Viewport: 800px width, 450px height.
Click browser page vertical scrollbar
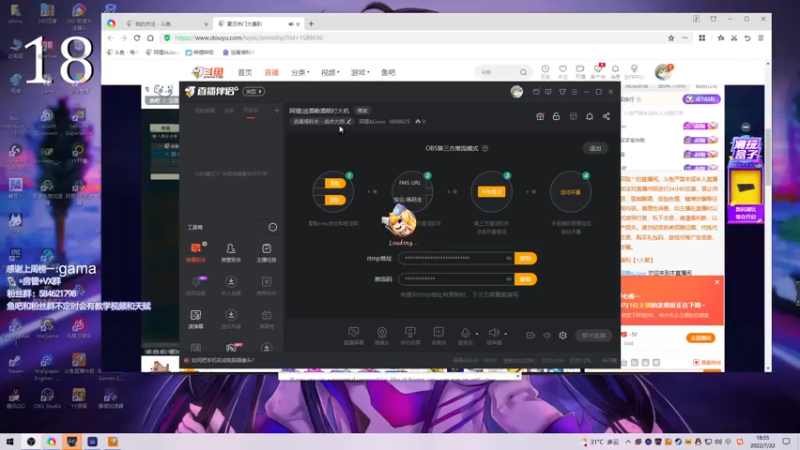point(768,158)
